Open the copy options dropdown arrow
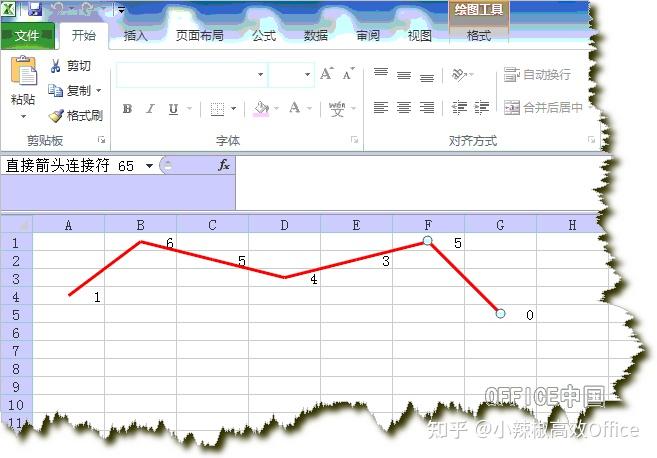 [x=99, y=90]
